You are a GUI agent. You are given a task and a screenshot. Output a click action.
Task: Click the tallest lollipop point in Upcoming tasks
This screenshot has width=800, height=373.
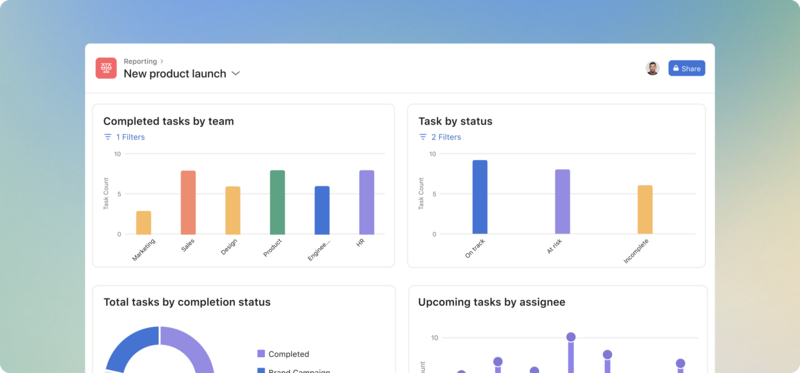571,337
